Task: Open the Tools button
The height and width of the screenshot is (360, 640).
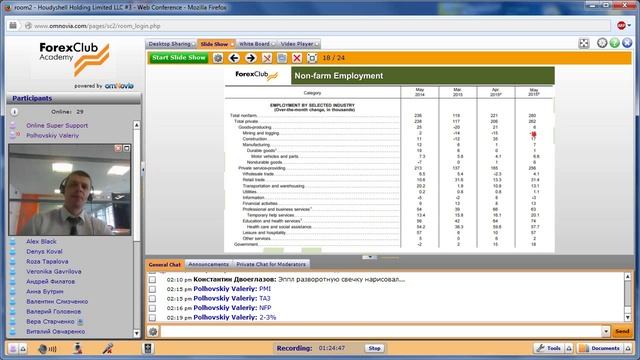Action: click(x=549, y=348)
